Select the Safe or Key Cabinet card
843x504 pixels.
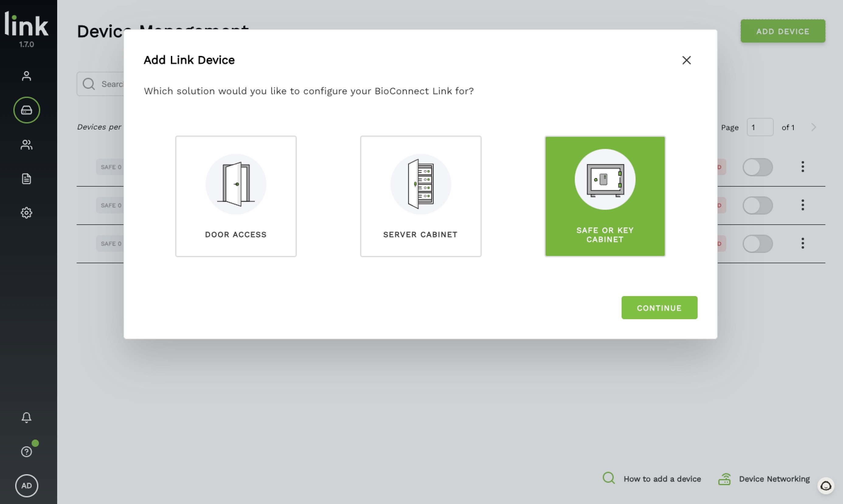click(605, 196)
